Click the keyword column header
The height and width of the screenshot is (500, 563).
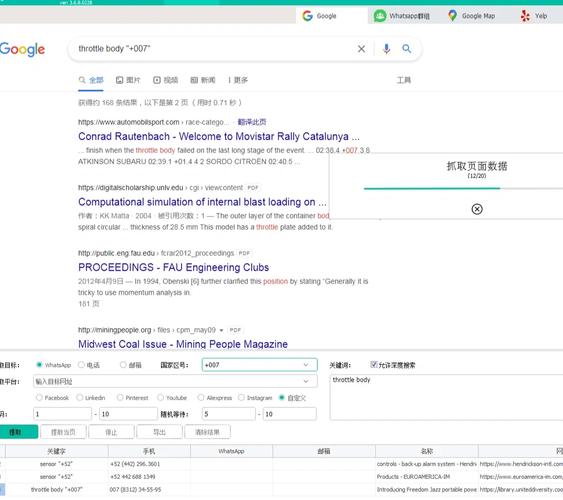pyautogui.click(x=56, y=452)
